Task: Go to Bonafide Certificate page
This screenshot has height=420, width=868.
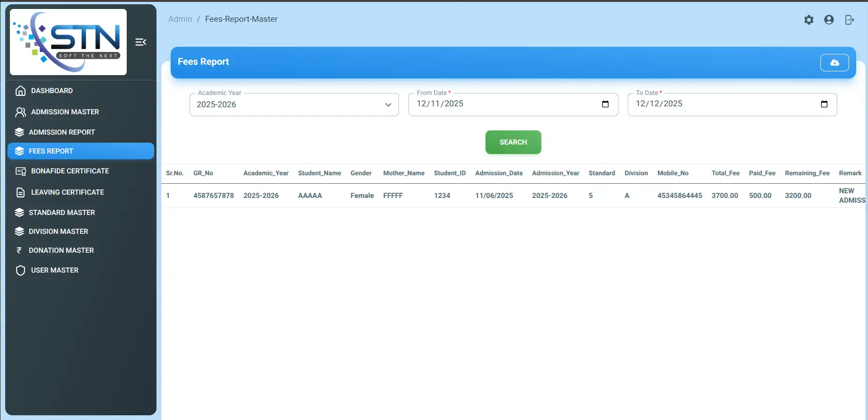Action: (x=69, y=171)
